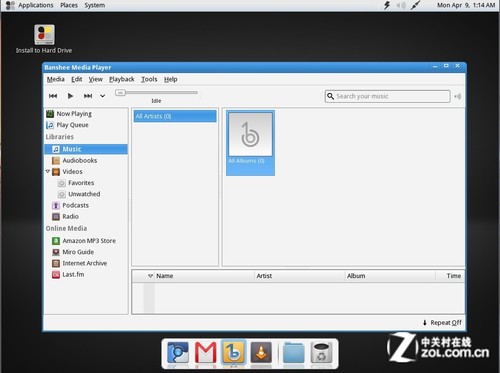Open the Edit menu

(77, 79)
